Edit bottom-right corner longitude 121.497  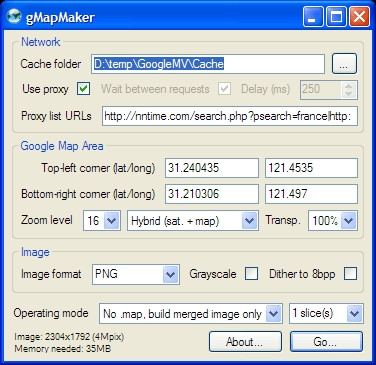click(311, 194)
